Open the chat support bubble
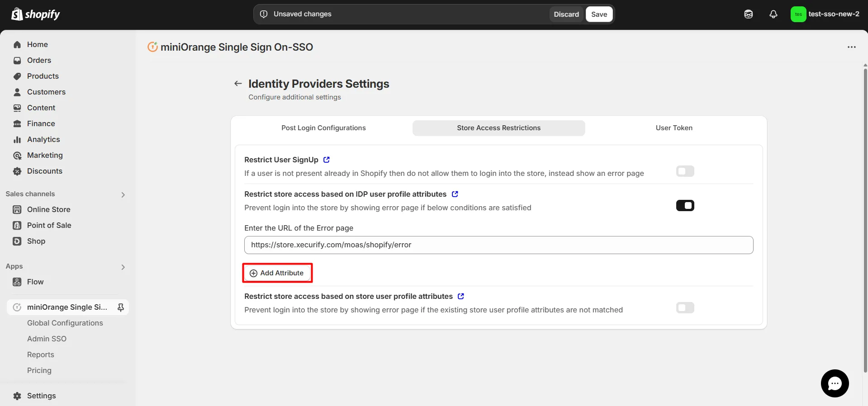Screen dimensions: 868x406 [835, 383]
